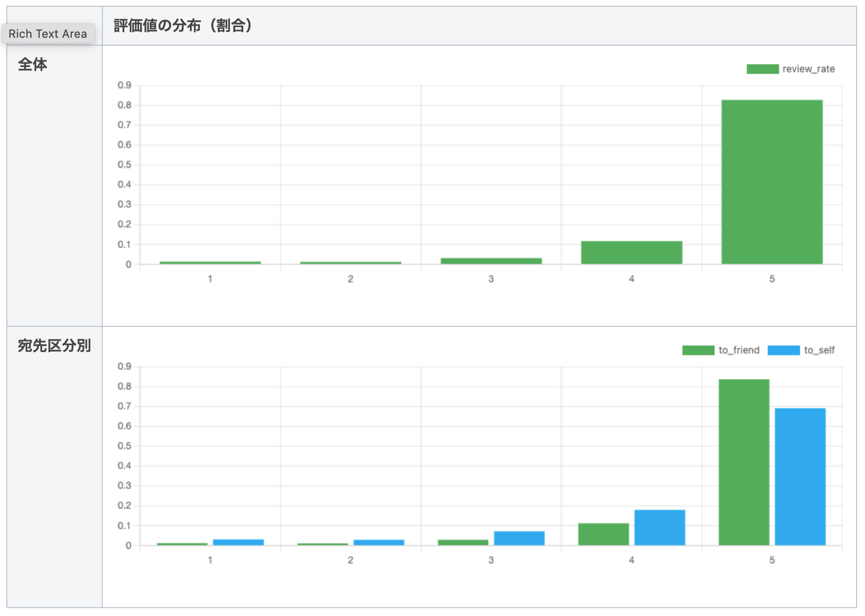The width and height of the screenshot is (865, 616).
Task: Click the green to_friend legend color box
Action: [x=698, y=350]
